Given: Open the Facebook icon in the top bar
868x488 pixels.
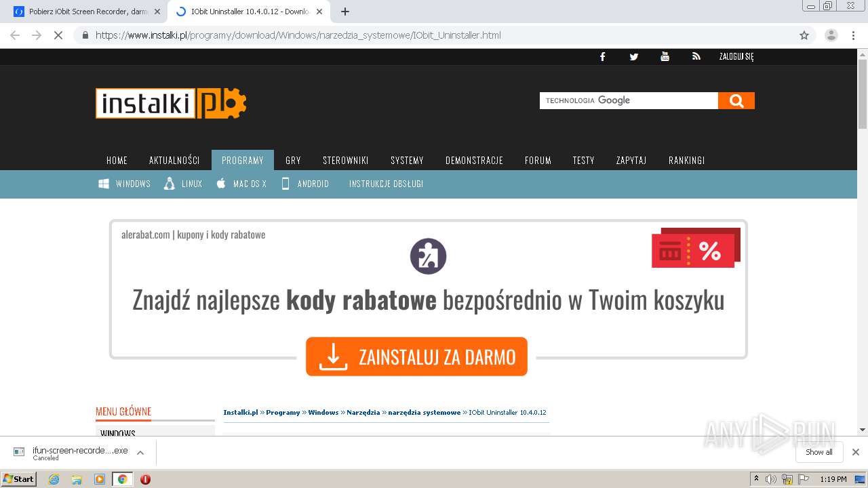Looking at the screenshot, I should (602, 57).
